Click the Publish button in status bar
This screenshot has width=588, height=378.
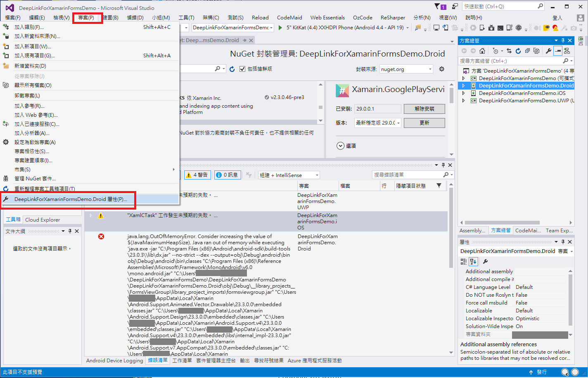click(538, 372)
